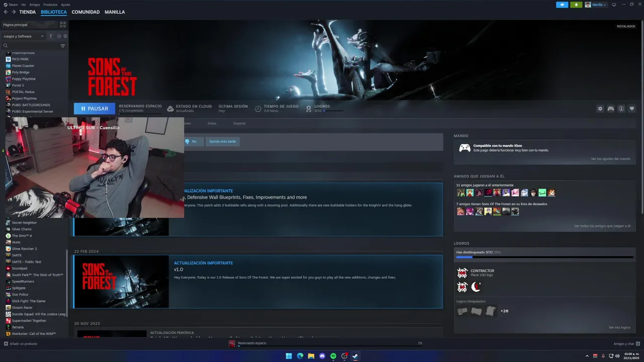Open Ver todos los amigos que juegan link
The image size is (644, 362).
[602, 226]
